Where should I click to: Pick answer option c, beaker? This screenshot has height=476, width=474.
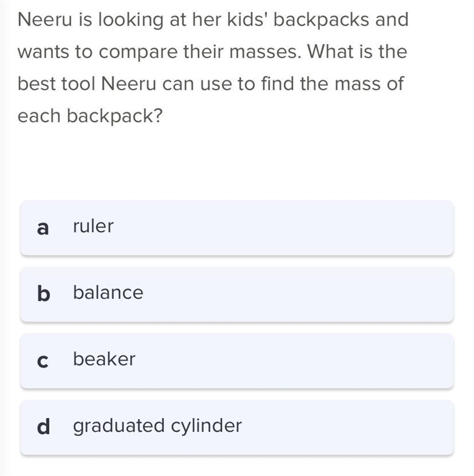[237, 361]
